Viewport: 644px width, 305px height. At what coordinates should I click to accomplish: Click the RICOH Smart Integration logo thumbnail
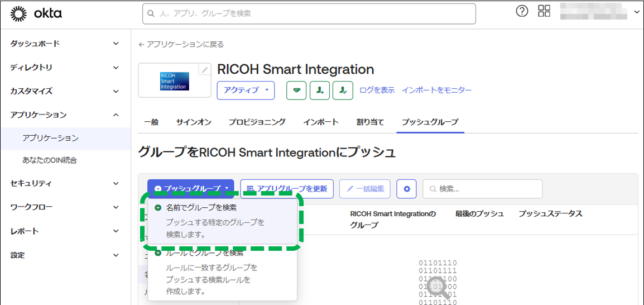[175, 81]
